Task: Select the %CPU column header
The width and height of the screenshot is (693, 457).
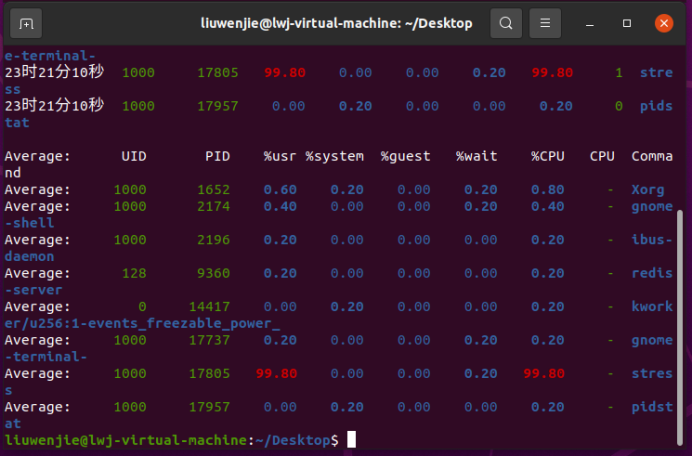Action: 548,156
